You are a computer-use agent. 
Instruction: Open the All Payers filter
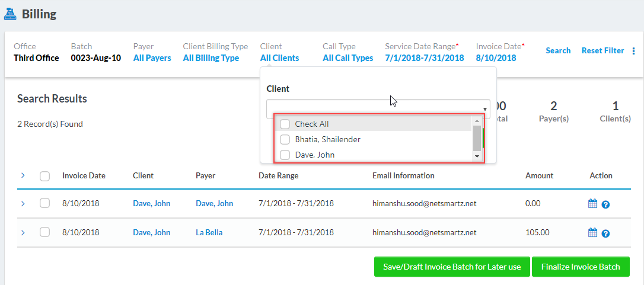(x=152, y=58)
